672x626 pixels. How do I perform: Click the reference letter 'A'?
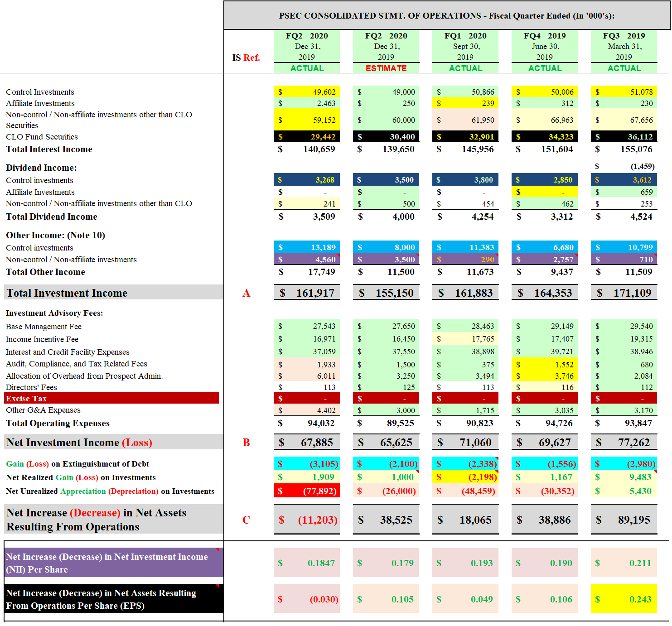246,293
